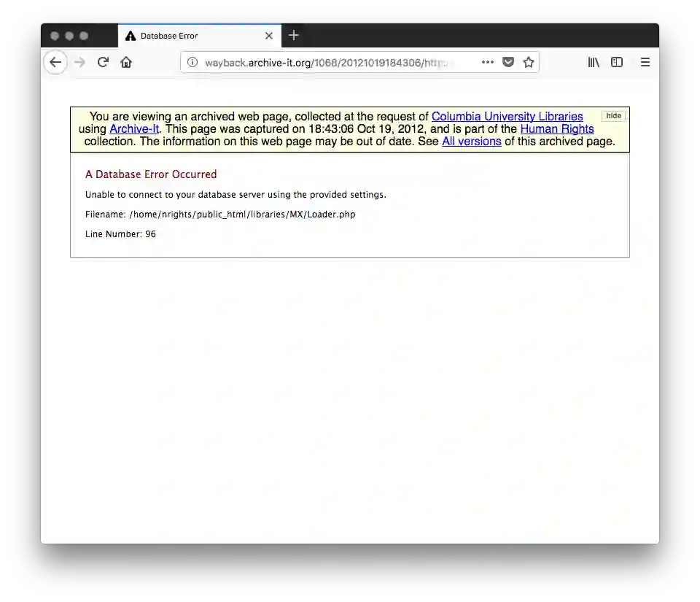Minimize the Firefox window
Image resolution: width=700 pixels, height=602 pixels.
click(69, 36)
